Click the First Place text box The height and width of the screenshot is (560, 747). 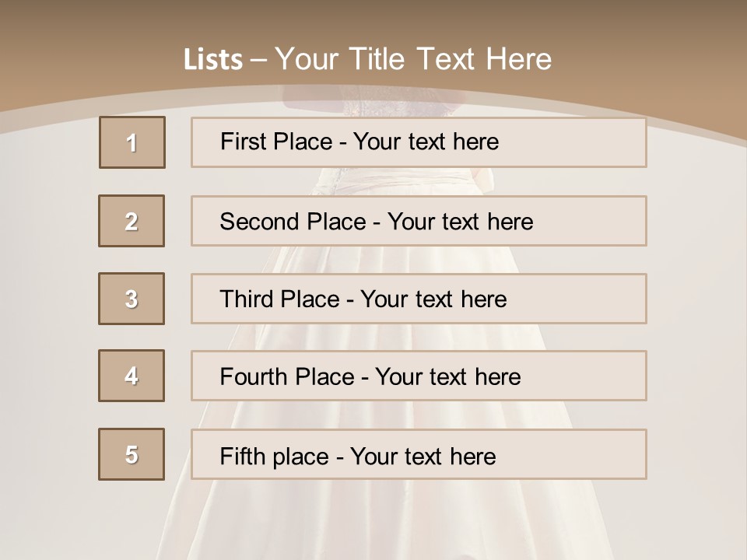419,142
